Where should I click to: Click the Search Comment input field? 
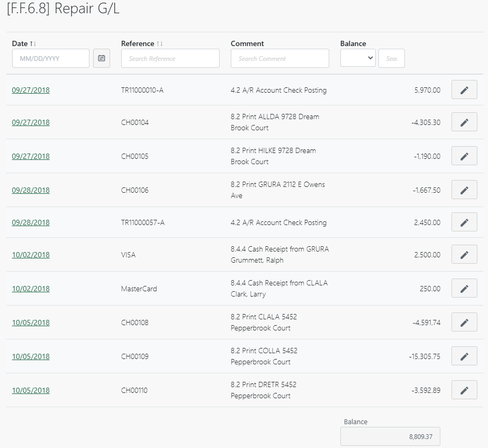(279, 58)
